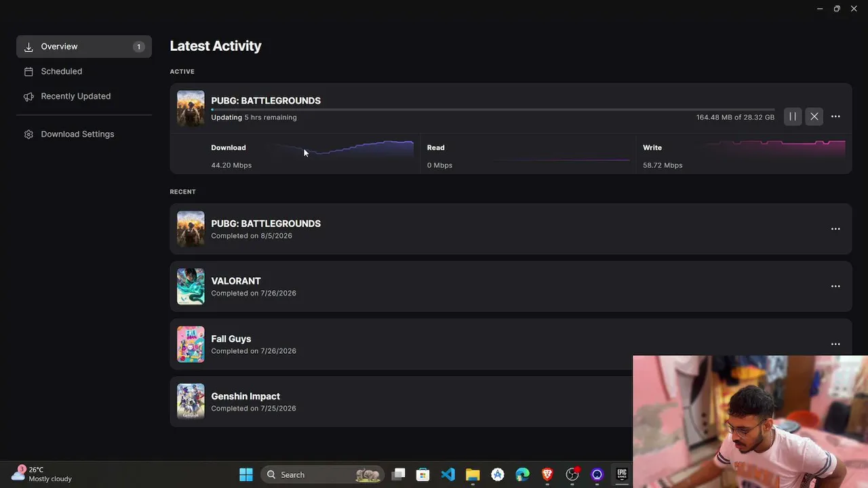868x488 pixels.
Task: Open more options for Fall Guys
Action: coord(835,344)
